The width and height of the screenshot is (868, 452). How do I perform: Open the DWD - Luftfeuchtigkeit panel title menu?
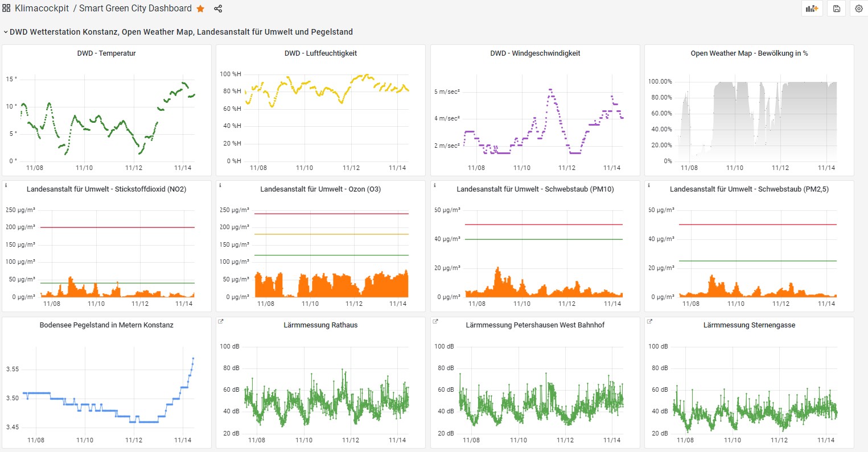pyautogui.click(x=320, y=53)
